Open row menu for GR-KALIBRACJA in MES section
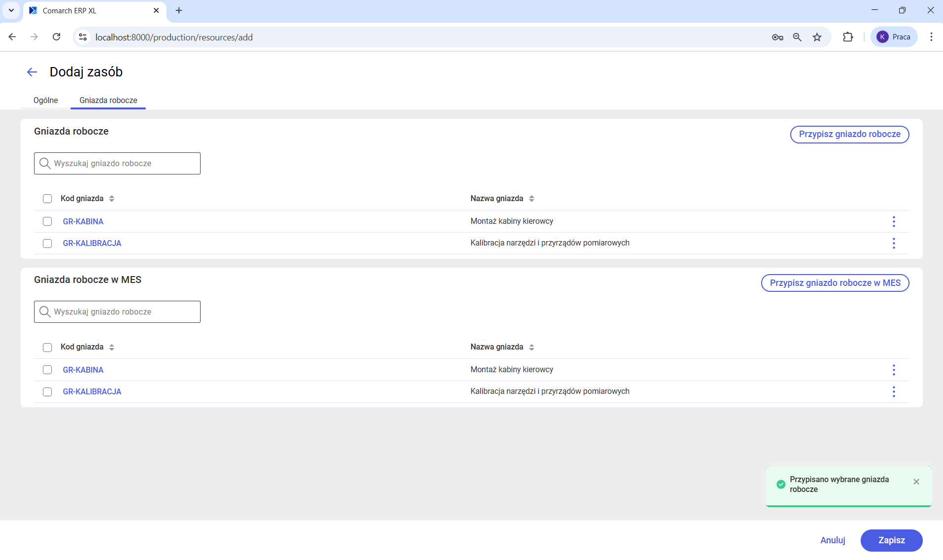Image resolution: width=943 pixels, height=560 pixels. click(x=894, y=391)
